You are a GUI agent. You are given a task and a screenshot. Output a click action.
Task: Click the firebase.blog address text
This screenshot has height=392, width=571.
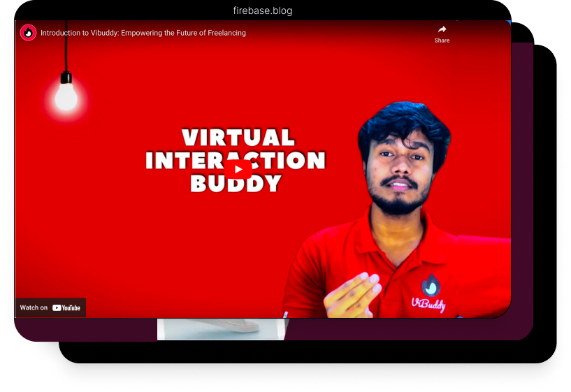point(263,11)
